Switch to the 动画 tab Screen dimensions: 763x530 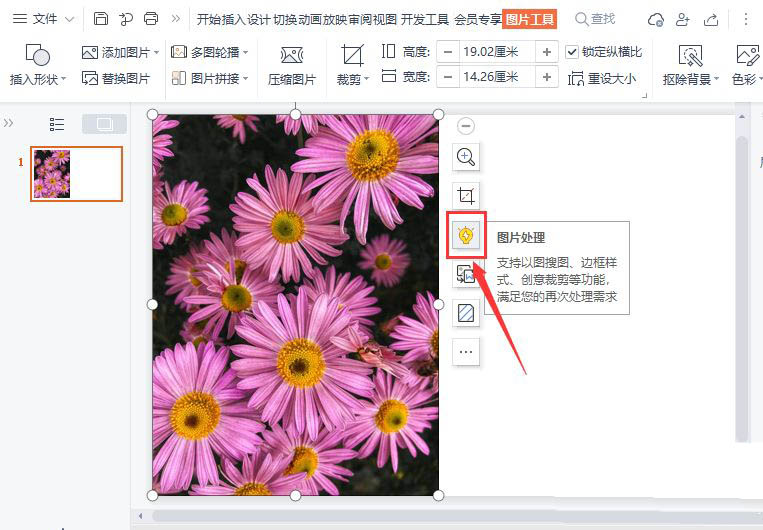309,19
